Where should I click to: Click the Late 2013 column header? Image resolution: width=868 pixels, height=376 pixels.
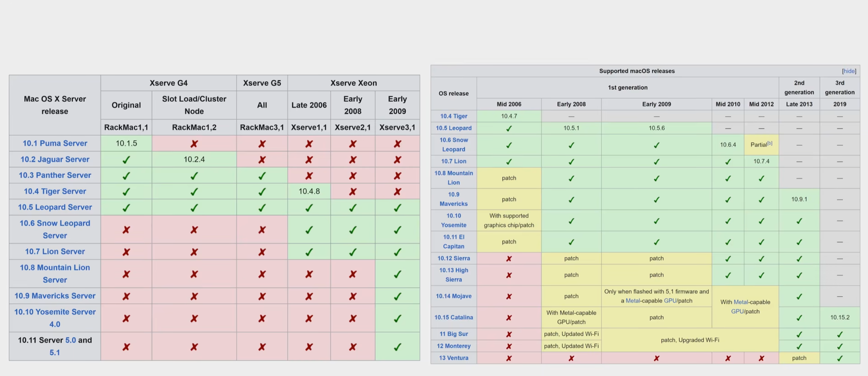(799, 104)
